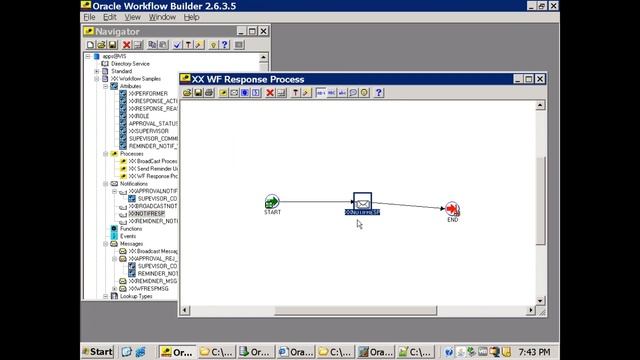Collapse the apps data store node
This screenshot has height=360, width=640.
point(88,56)
